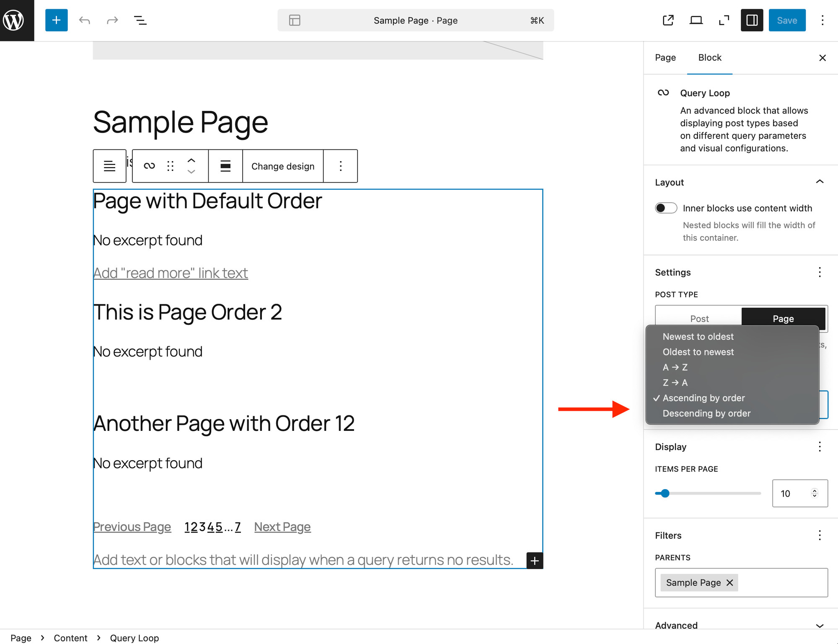Click the three-dot options icon in Filters
838x644 pixels.
(x=820, y=535)
